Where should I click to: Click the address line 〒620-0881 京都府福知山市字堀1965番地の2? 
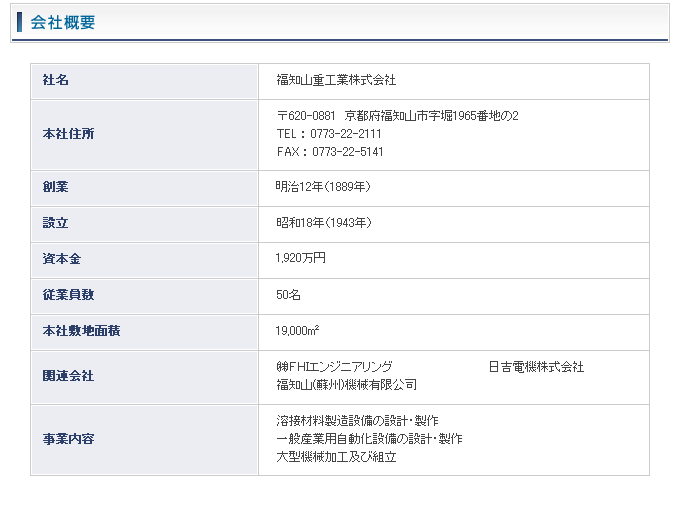click(398, 116)
